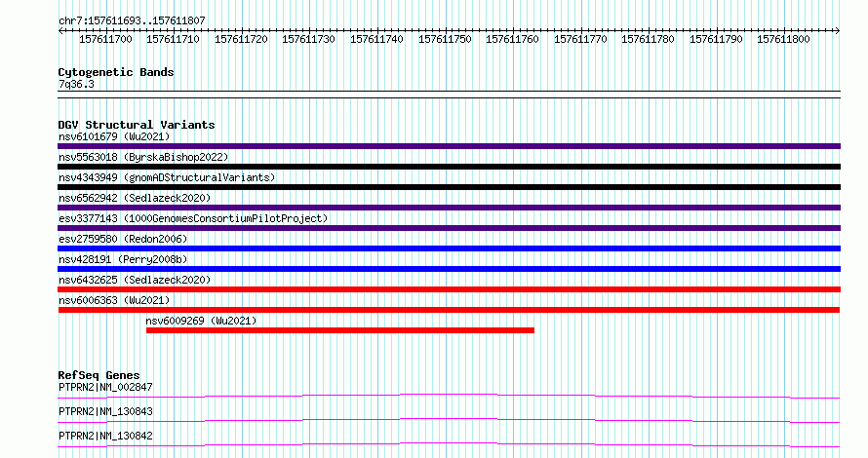Click ruler position 157611750
Viewport: 868px width, 458px height.
click(445, 39)
